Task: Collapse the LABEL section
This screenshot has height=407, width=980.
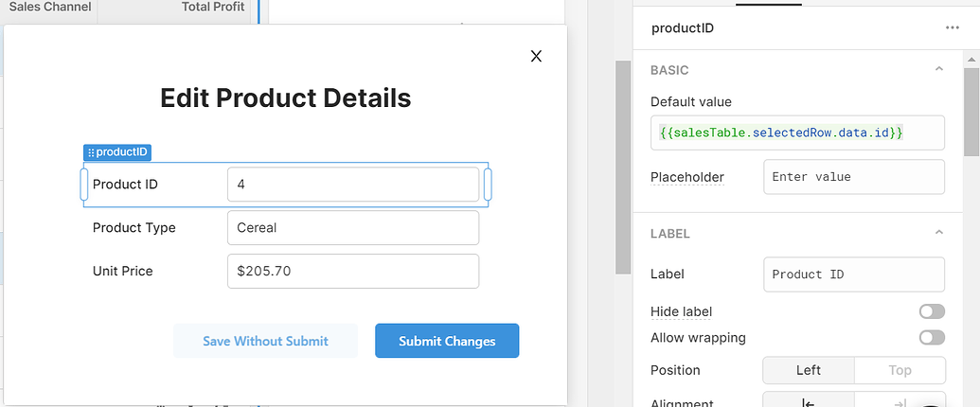Action: coord(938,233)
